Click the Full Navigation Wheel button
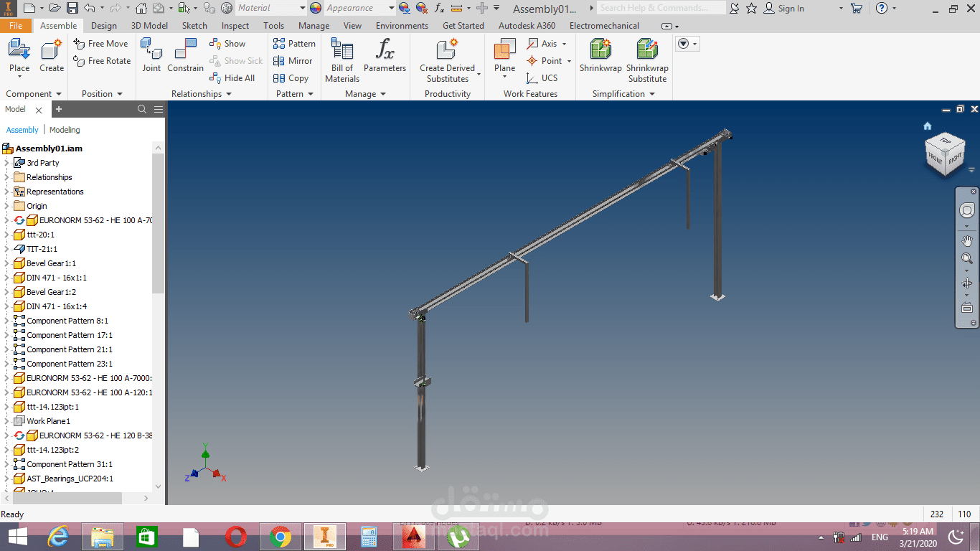 coord(967,211)
